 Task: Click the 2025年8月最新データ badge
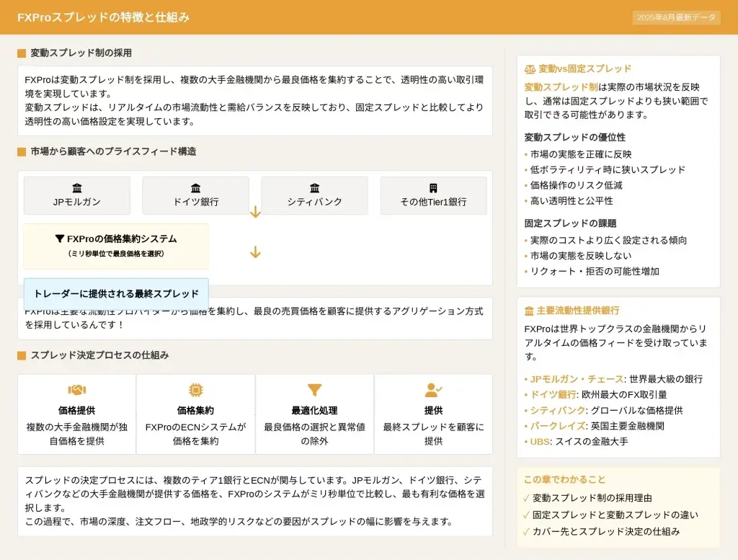pyautogui.click(x=676, y=17)
